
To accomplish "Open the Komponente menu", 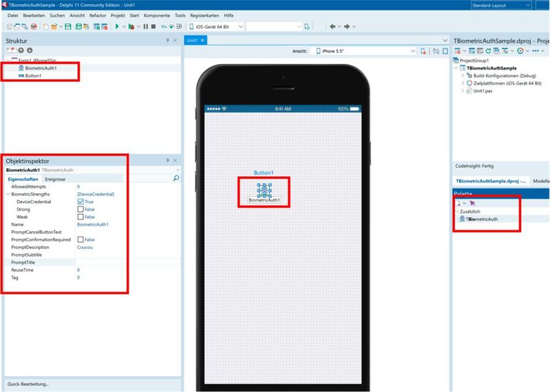I will point(157,15).
